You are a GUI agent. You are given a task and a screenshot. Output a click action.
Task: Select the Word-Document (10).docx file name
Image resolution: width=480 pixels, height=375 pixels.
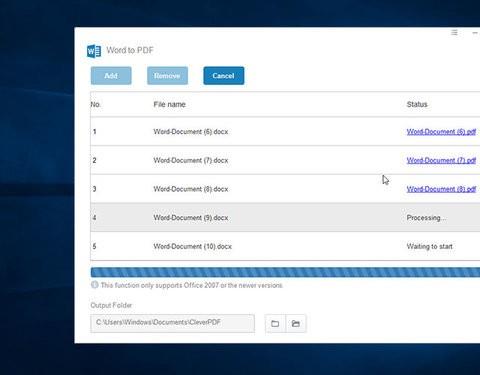point(192,246)
